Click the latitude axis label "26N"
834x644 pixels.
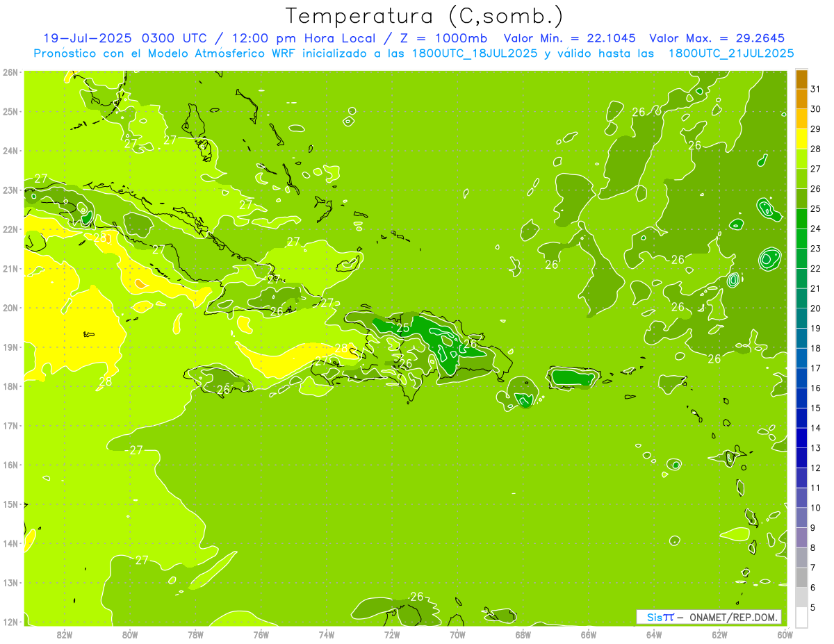point(10,72)
